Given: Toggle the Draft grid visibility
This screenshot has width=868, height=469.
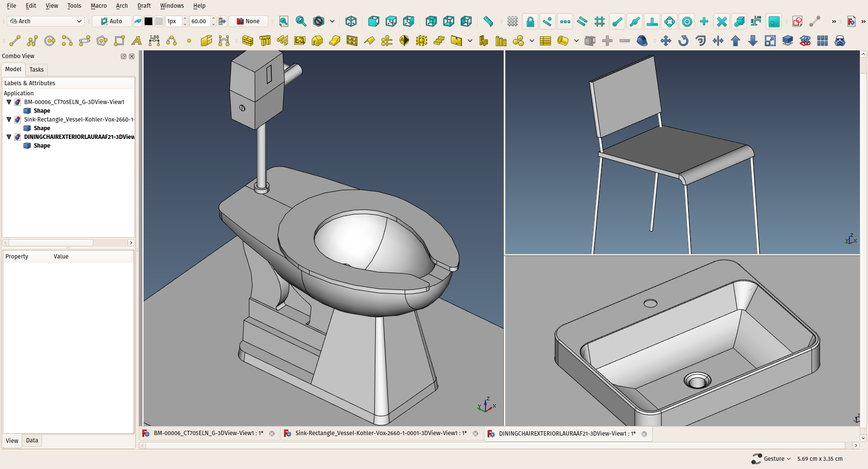Looking at the screenshot, I should (513, 21).
